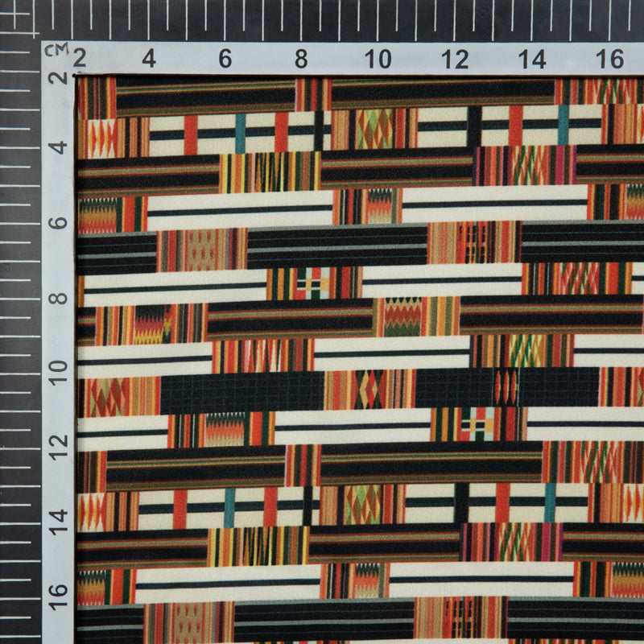Click the number 6 on the horizontal ruler

225,59
